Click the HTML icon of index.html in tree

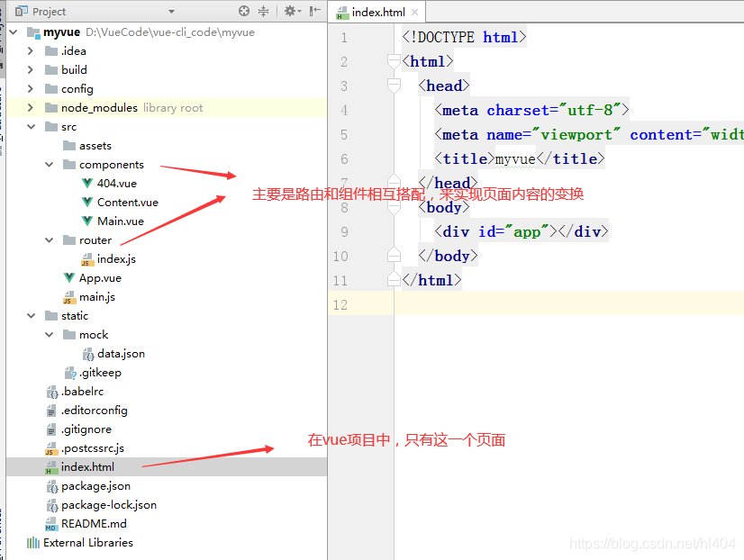tap(51, 467)
